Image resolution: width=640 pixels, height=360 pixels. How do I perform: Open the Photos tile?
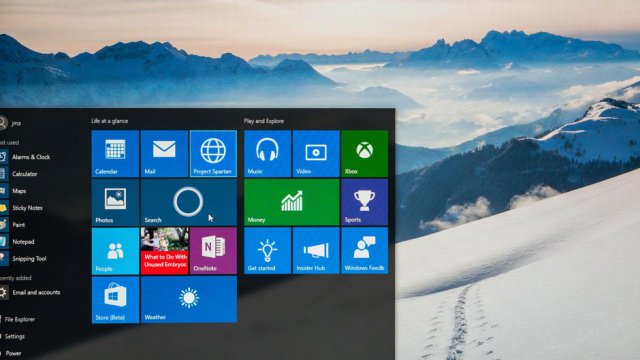click(115, 202)
